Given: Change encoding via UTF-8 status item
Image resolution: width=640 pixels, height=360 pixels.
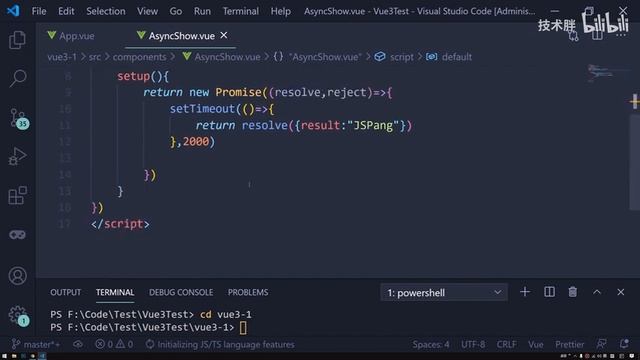Looking at the screenshot, I should point(473,344).
